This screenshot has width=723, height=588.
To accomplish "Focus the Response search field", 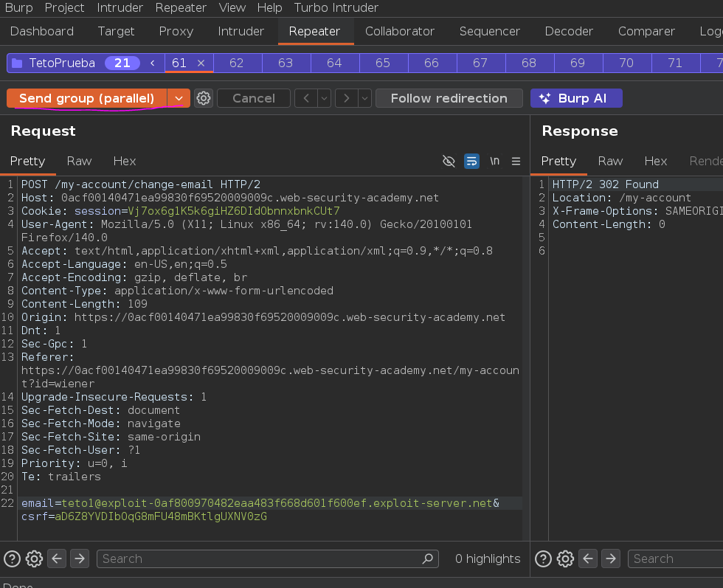I will click(x=675, y=559).
